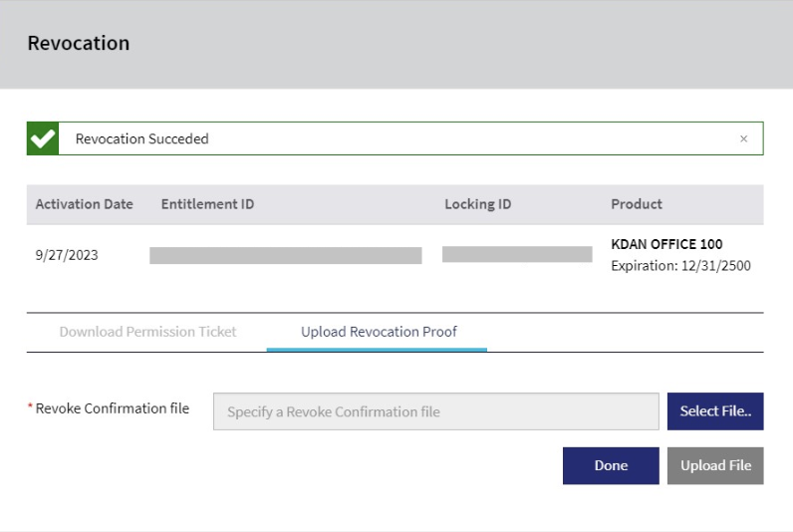793x532 pixels.
Task: Dismiss the Revocation Succeded notification
Action: coord(743,138)
